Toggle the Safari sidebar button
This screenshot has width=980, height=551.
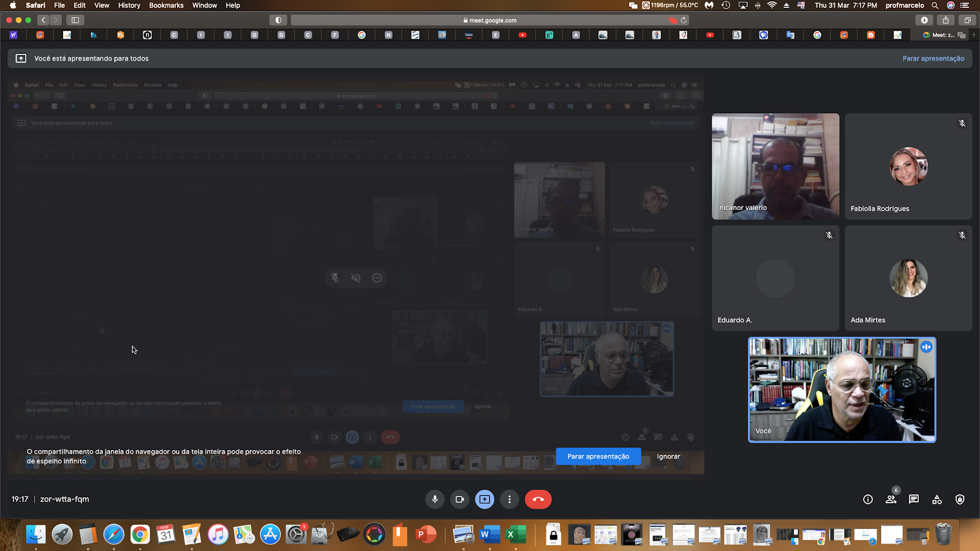[75, 20]
